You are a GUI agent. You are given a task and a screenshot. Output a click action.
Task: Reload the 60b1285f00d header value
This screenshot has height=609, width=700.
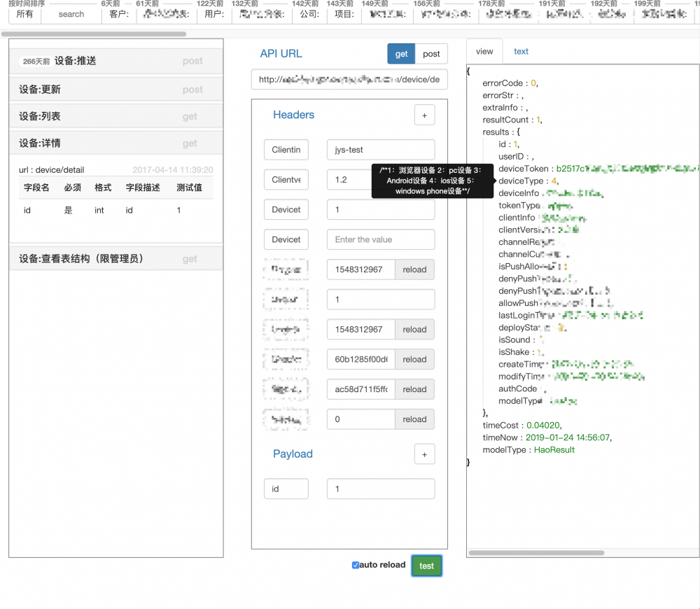point(414,359)
